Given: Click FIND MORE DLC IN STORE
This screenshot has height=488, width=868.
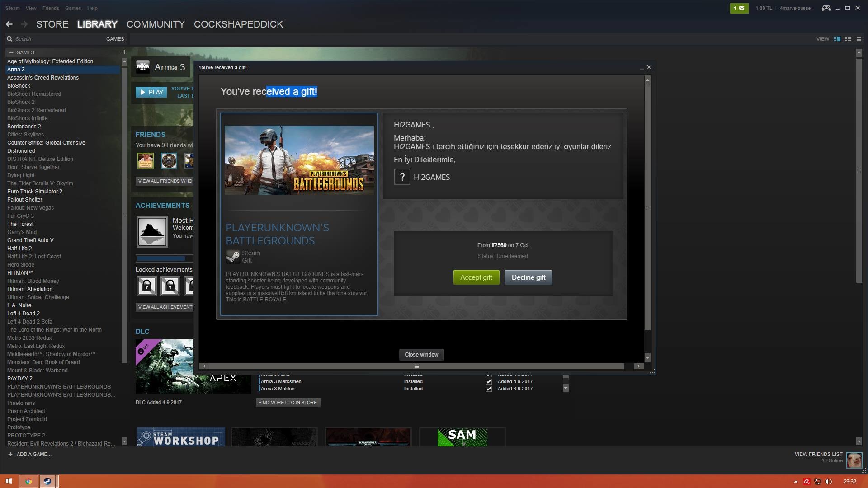Looking at the screenshot, I should point(288,402).
